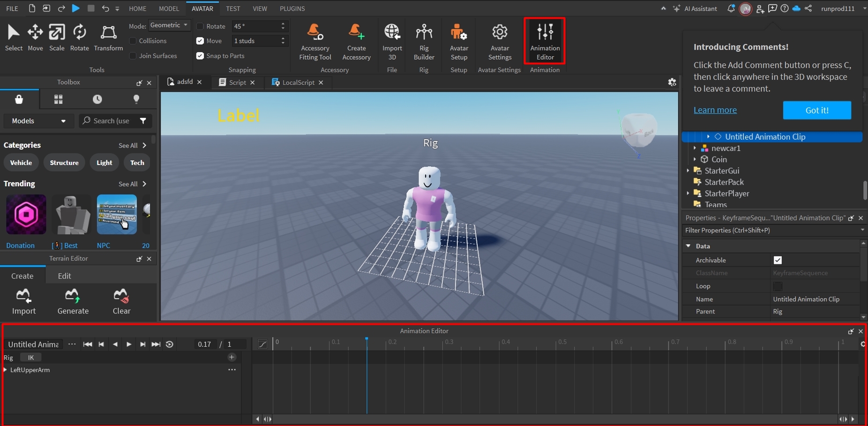The width and height of the screenshot is (868, 426).
Task: Follow the Learn more link
Action: pos(715,110)
